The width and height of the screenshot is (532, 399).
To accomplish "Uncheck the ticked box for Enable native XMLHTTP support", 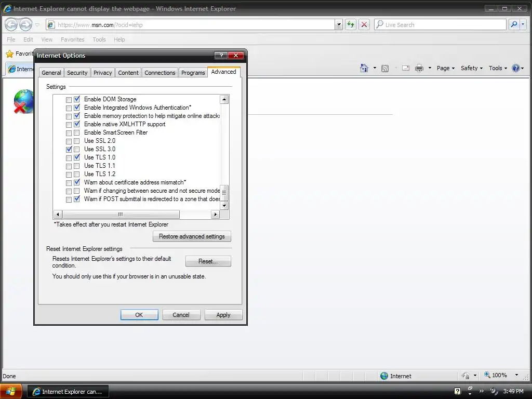I will point(77,124).
